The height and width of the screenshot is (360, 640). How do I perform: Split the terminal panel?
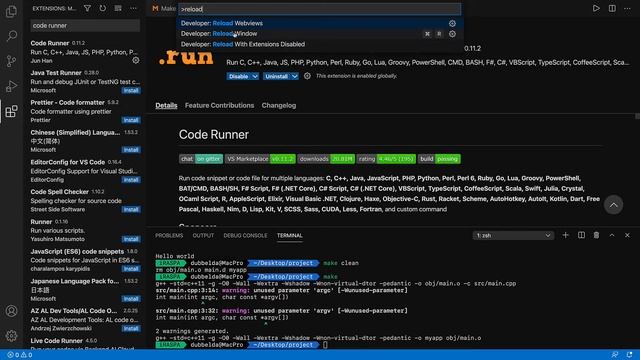pyautogui.click(x=581, y=235)
